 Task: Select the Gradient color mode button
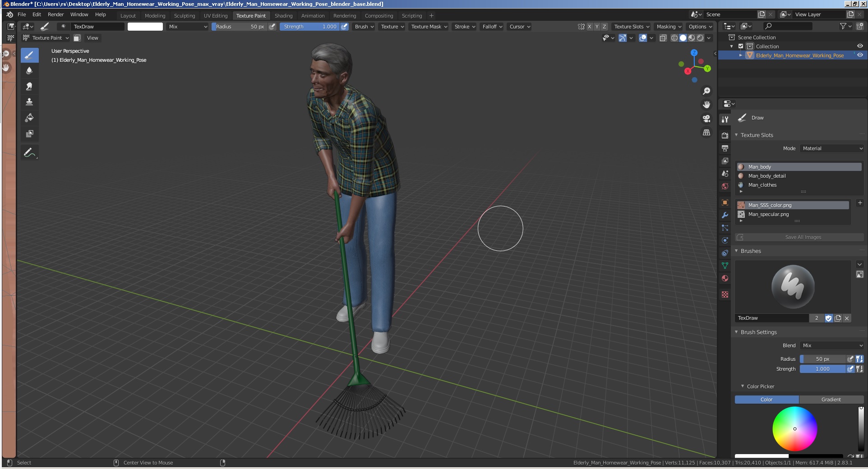pos(831,400)
